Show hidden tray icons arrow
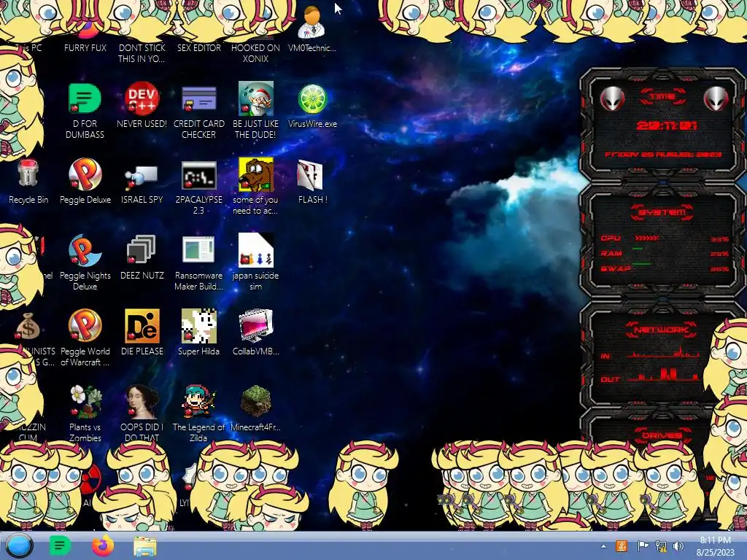This screenshot has height=560, width=747. [x=603, y=546]
